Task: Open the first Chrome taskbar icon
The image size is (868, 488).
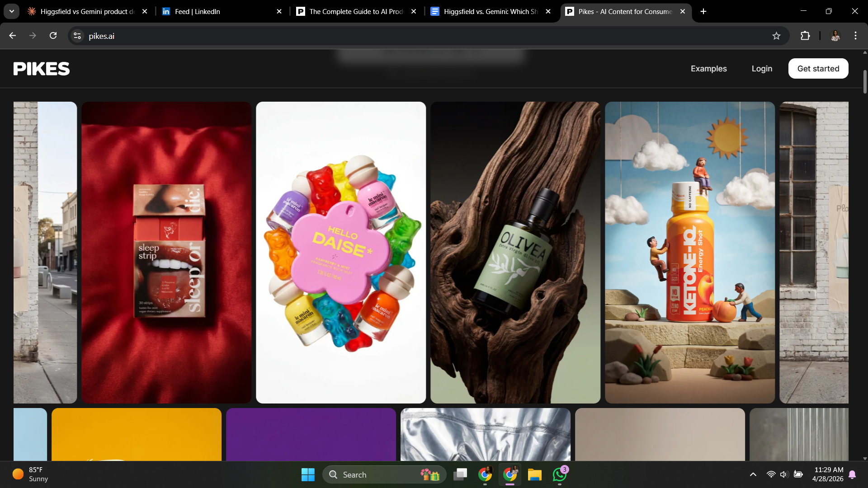Action: pos(485,474)
